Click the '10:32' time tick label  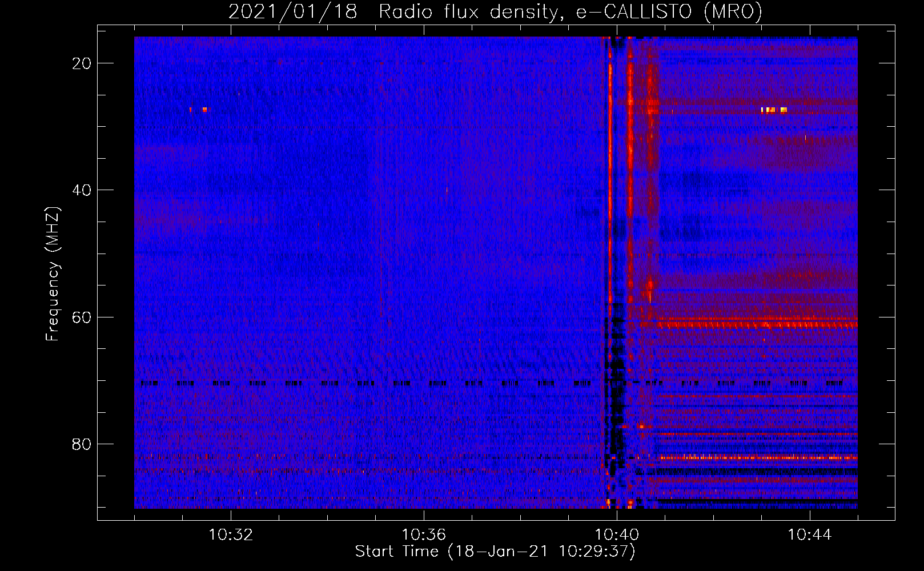pyautogui.click(x=231, y=535)
